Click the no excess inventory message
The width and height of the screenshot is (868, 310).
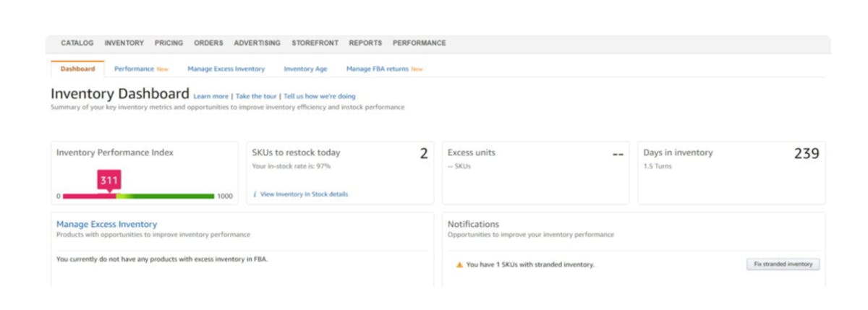point(162,259)
